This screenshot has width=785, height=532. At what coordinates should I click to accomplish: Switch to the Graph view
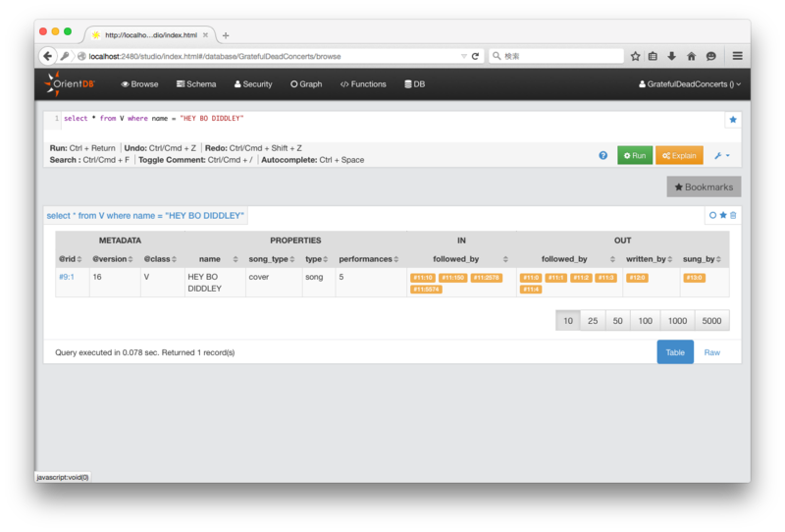click(x=306, y=84)
